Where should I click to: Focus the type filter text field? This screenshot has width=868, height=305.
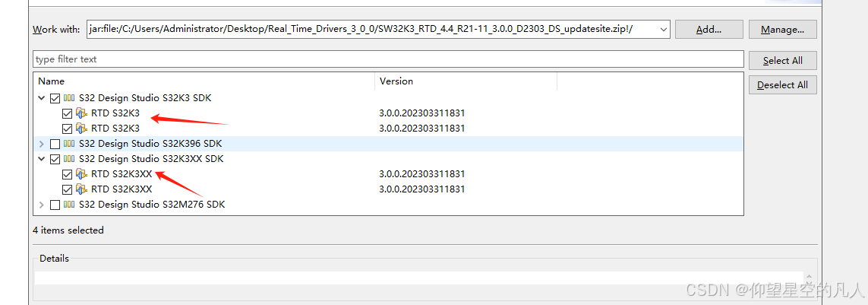(x=388, y=59)
